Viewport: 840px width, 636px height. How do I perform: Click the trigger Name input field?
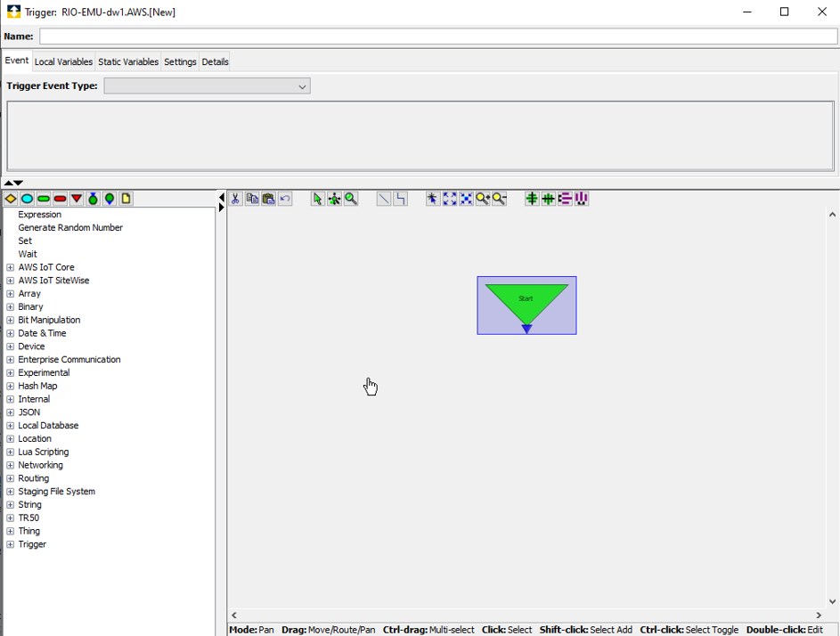tap(438, 37)
